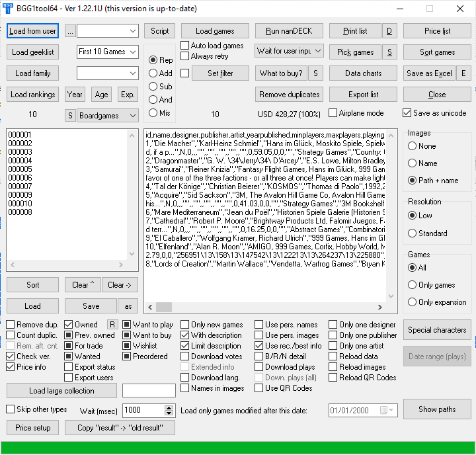Click the Wait (msec) input field

click(142, 410)
